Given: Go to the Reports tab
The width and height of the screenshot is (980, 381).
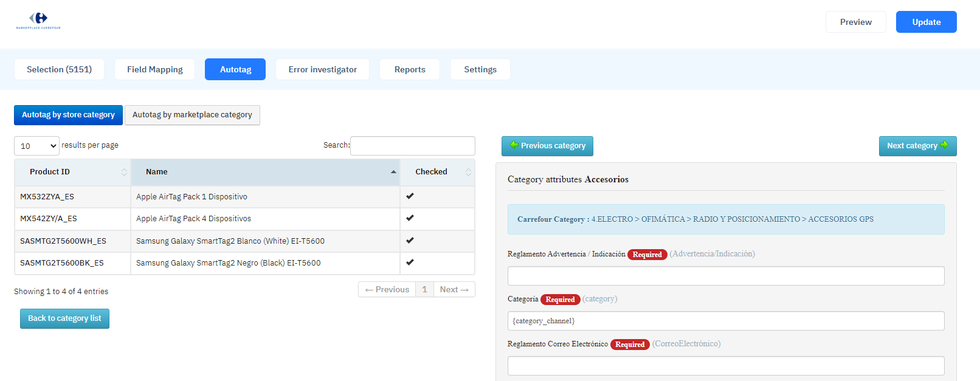Looking at the screenshot, I should pos(410,69).
